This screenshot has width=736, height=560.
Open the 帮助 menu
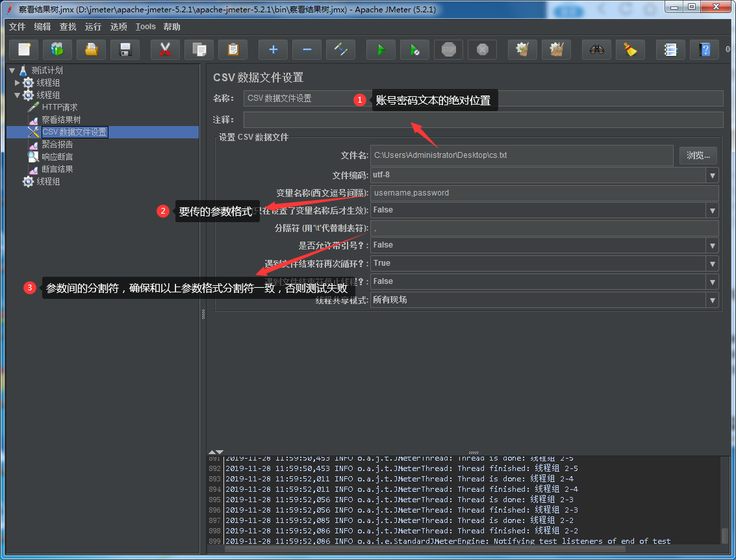pyautogui.click(x=171, y=27)
